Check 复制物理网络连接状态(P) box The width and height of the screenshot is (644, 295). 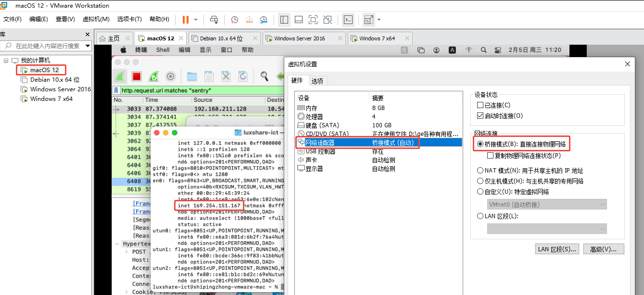click(x=490, y=156)
